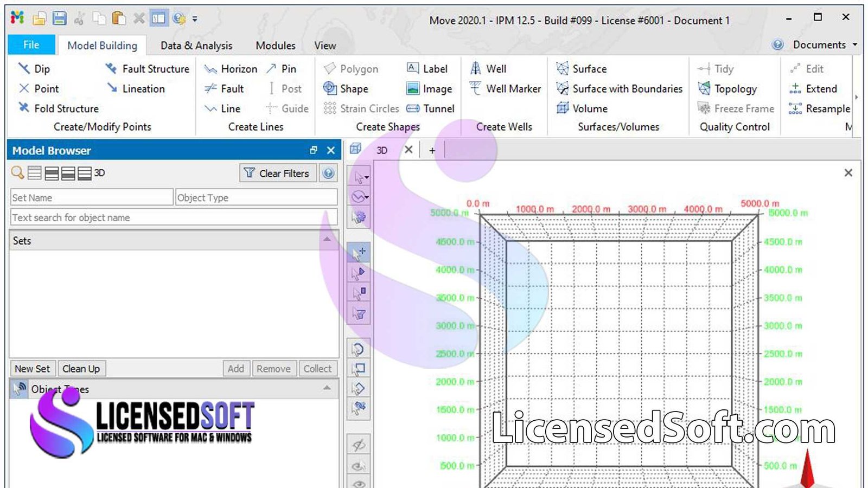Viewport: 868px width, 488px height.
Task: Click the Save icon in quick access toolbar
Action: (x=60, y=18)
